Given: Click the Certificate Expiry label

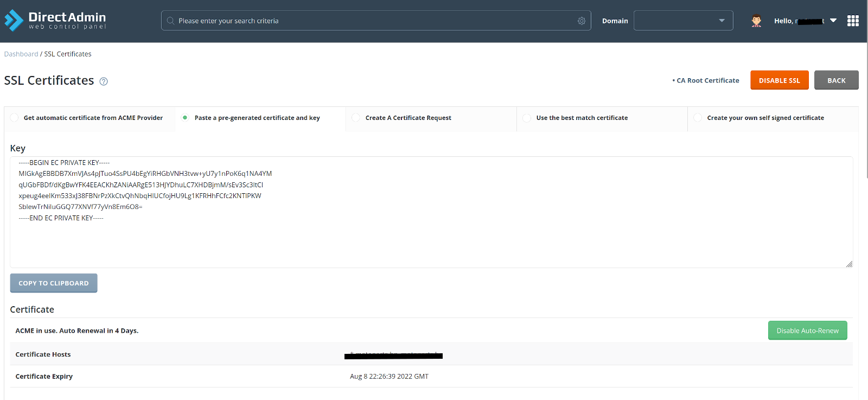Looking at the screenshot, I should pyautogui.click(x=44, y=376).
